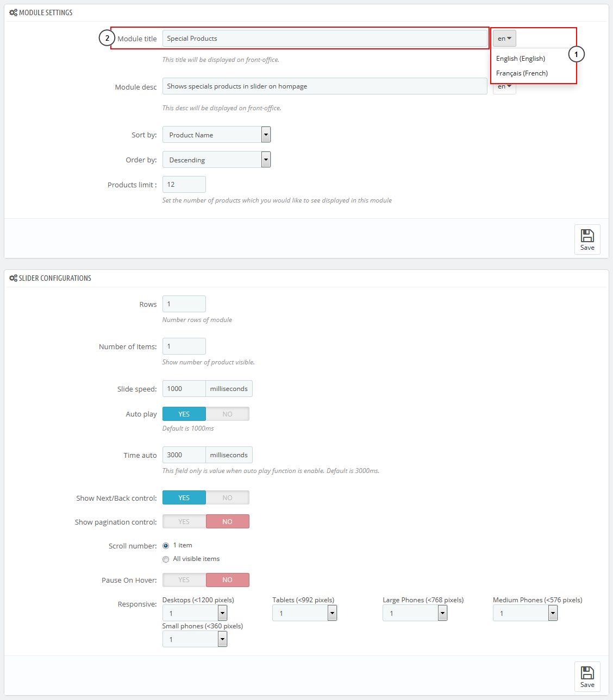Select the '1 item' scroll number radio
613x700 pixels.
[x=166, y=546]
